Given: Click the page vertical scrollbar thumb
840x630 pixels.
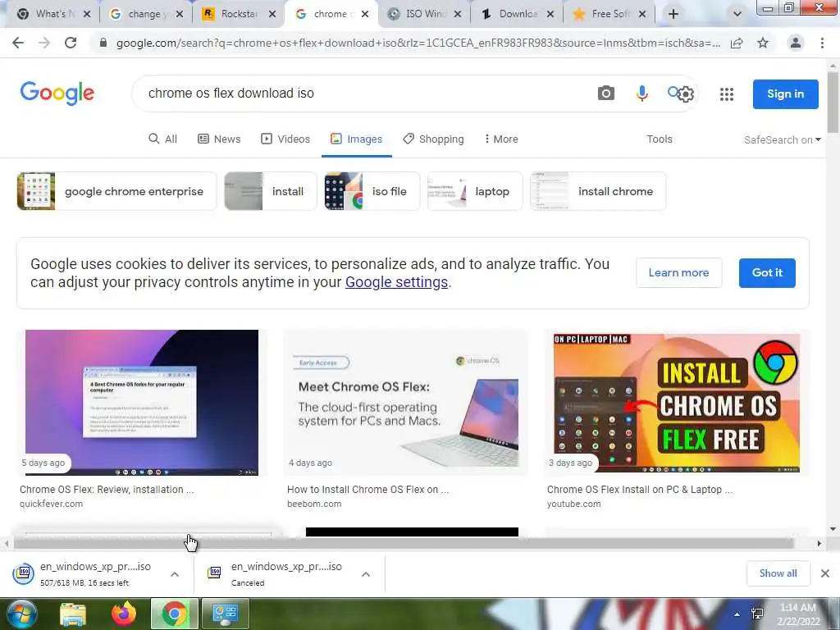Looking at the screenshot, I should coord(833,103).
